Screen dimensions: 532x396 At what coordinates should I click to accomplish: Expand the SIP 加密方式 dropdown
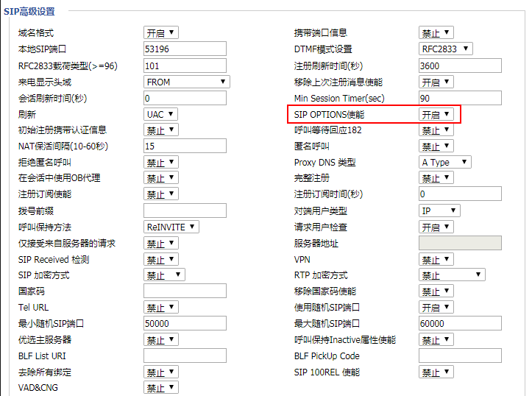[x=164, y=275]
